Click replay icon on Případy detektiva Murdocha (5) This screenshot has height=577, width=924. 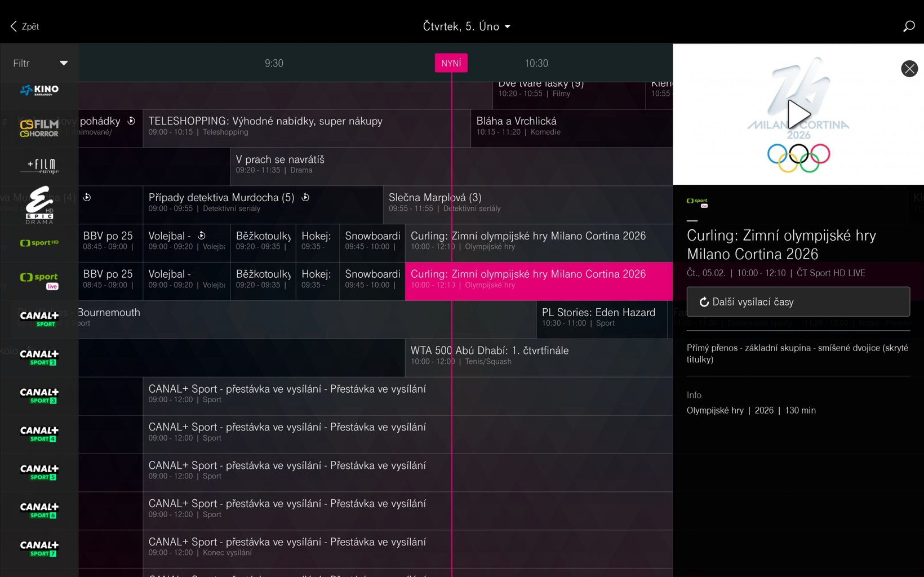(x=305, y=197)
